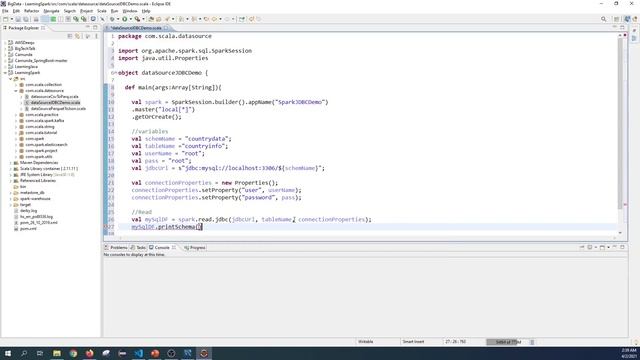Screen dimensions: 640x360
Task: Switch to the Problems tab
Action: 116,248
